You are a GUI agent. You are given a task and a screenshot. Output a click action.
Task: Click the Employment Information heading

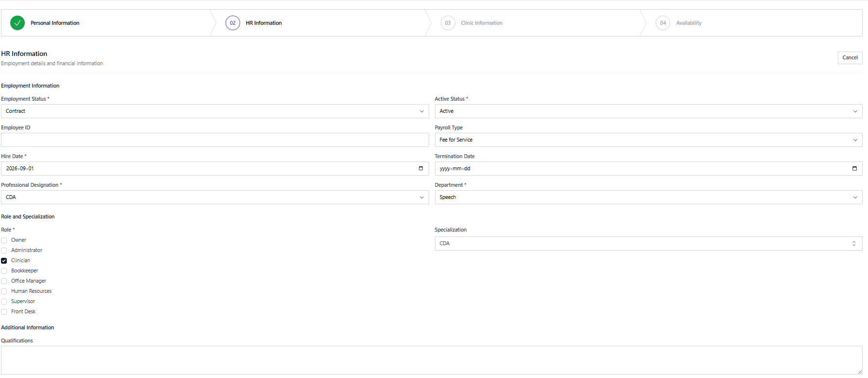point(30,86)
